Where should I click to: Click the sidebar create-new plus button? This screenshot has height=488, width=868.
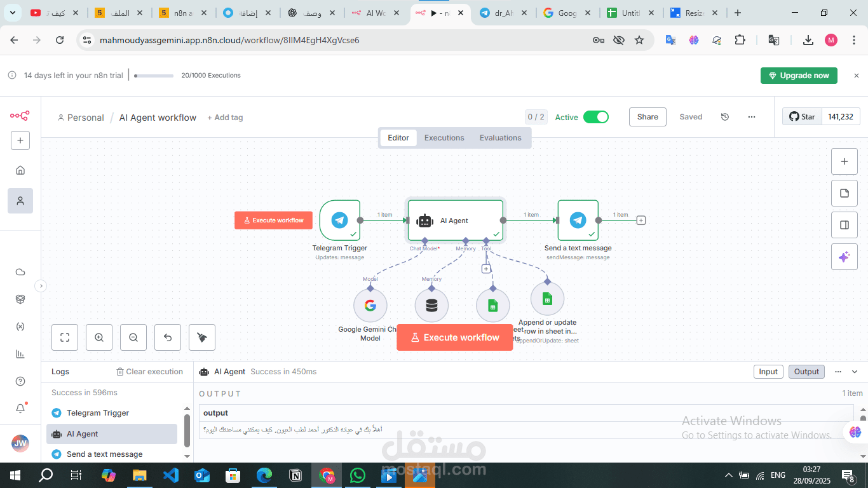[x=20, y=140]
